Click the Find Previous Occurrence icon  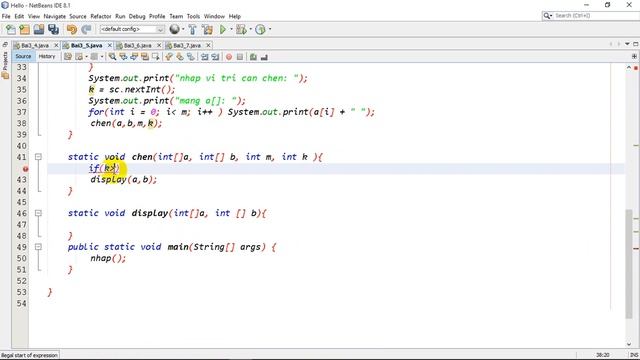123,57
